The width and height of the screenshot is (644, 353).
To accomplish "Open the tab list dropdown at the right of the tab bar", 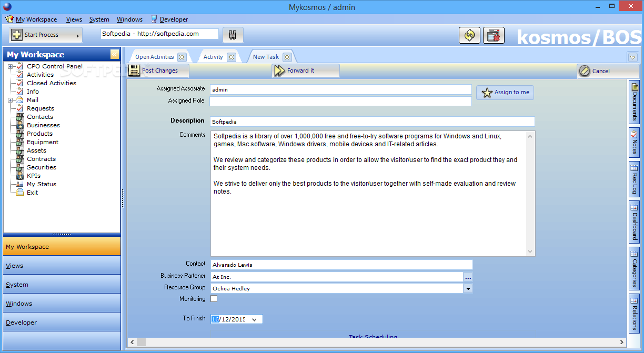I will (632, 57).
